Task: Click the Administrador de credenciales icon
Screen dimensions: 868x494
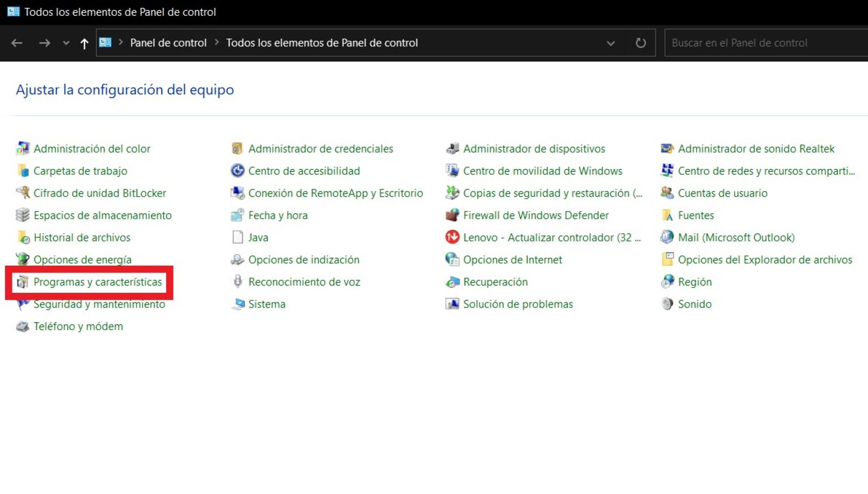Action: [237, 149]
